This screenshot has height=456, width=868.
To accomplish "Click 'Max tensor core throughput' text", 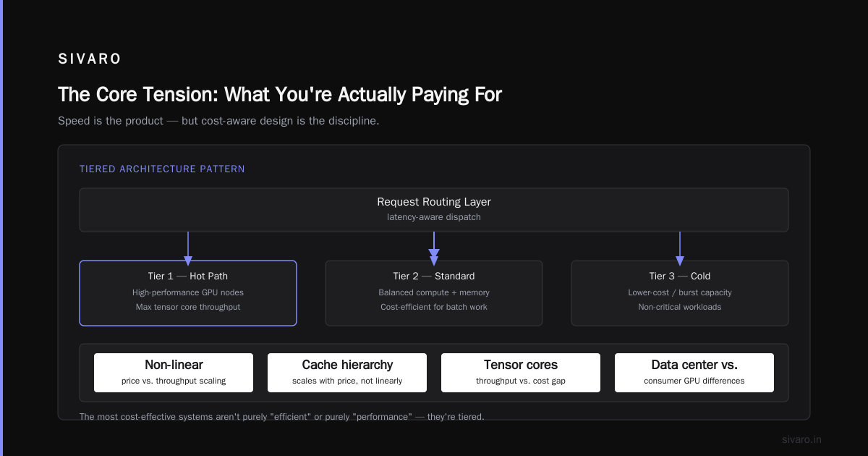I will (188, 307).
